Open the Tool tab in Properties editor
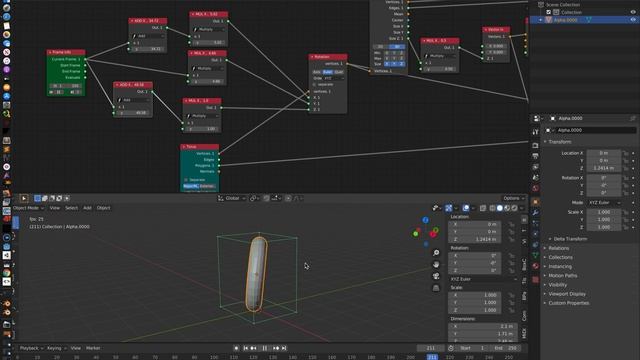The image size is (640, 360). (535, 132)
